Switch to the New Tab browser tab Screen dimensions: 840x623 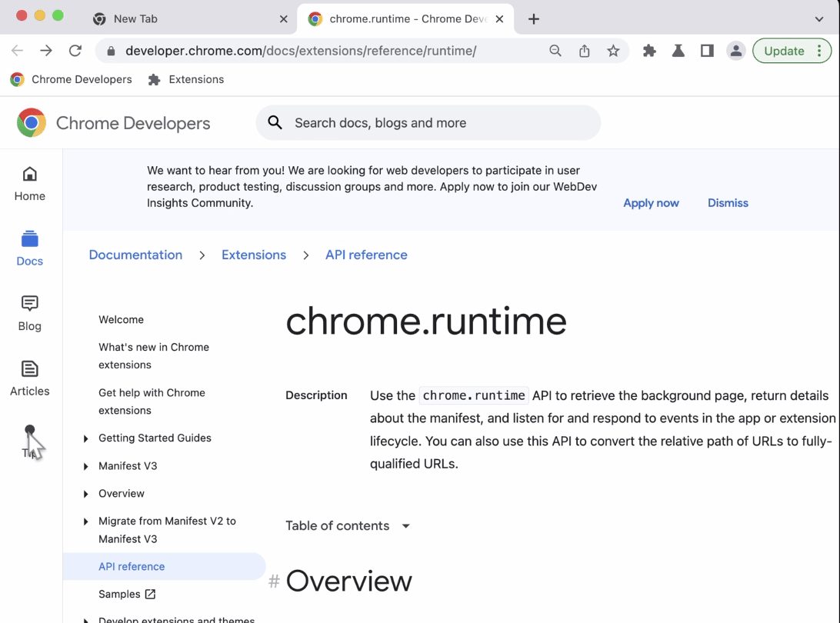(x=135, y=19)
